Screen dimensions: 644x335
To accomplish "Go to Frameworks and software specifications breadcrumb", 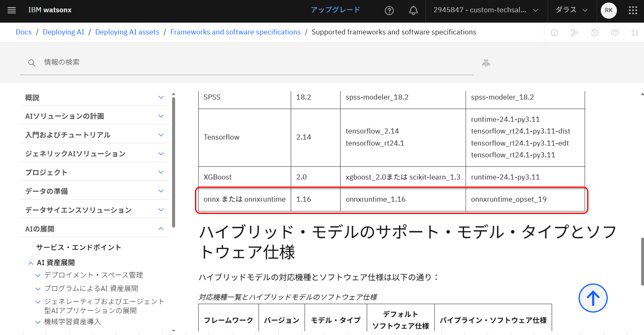I will pos(235,32).
